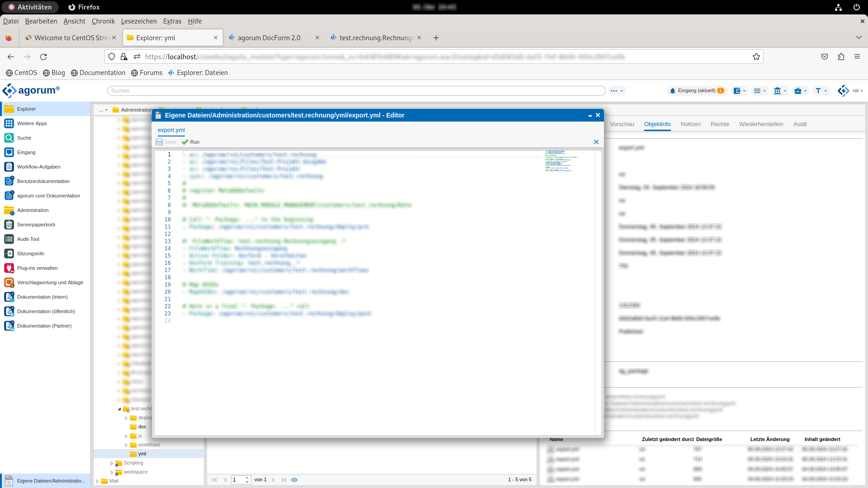Switch to the Rechte tab

(x=720, y=124)
